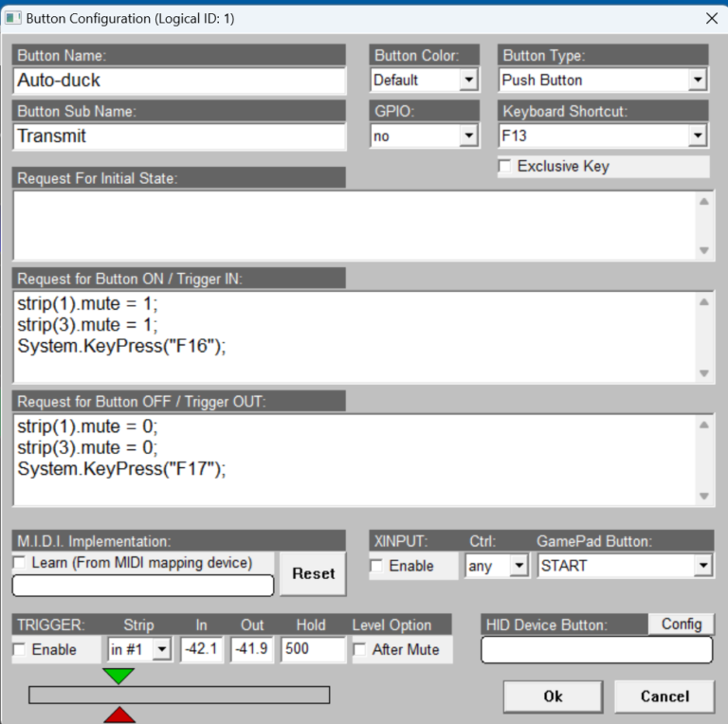The image size is (728, 724).
Task: Click the Cancel button
Action: point(664,697)
